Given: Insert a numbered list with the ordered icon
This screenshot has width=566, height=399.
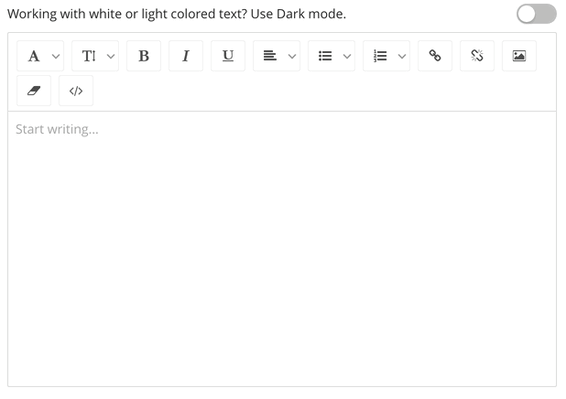Looking at the screenshot, I should (380, 56).
